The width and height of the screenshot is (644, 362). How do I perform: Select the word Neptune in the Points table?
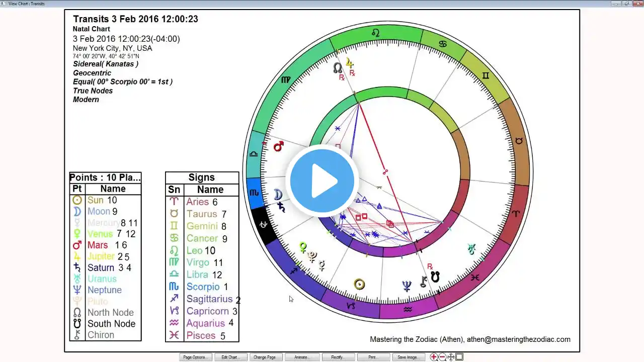point(105,290)
